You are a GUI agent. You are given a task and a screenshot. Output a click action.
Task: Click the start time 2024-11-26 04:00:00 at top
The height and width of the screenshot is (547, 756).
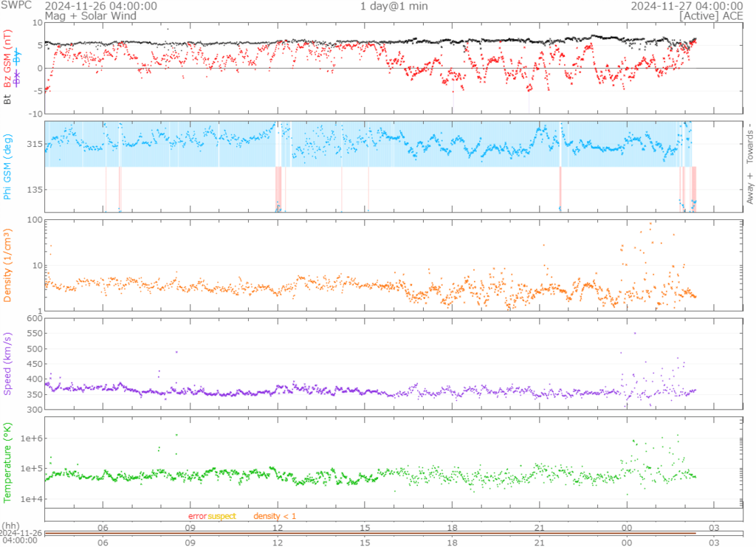(x=100, y=6)
